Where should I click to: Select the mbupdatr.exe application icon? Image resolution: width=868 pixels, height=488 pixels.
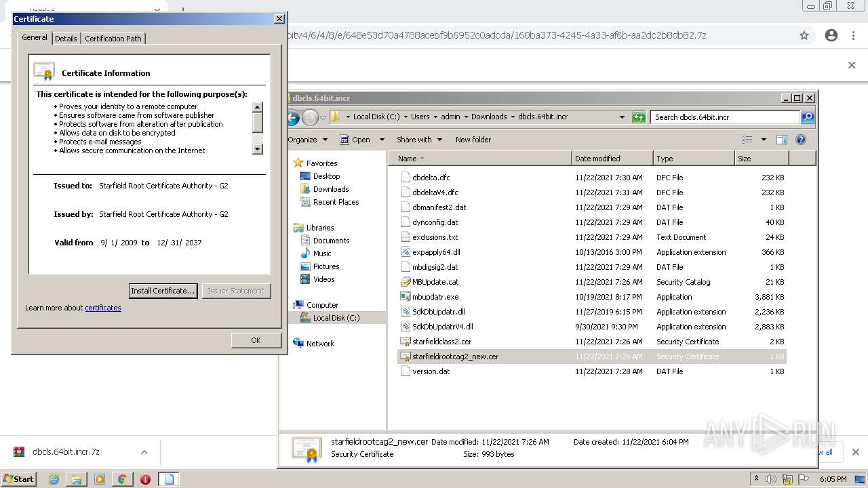point(406,297)
